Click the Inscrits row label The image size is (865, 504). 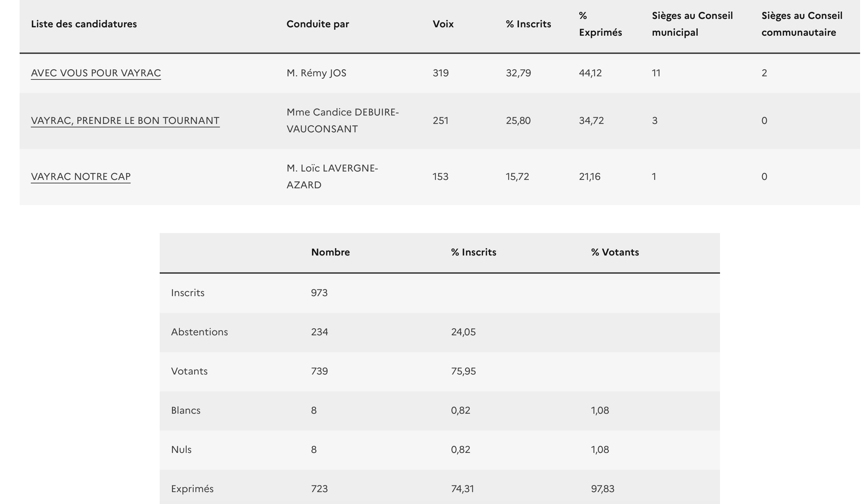coord(188,293)
